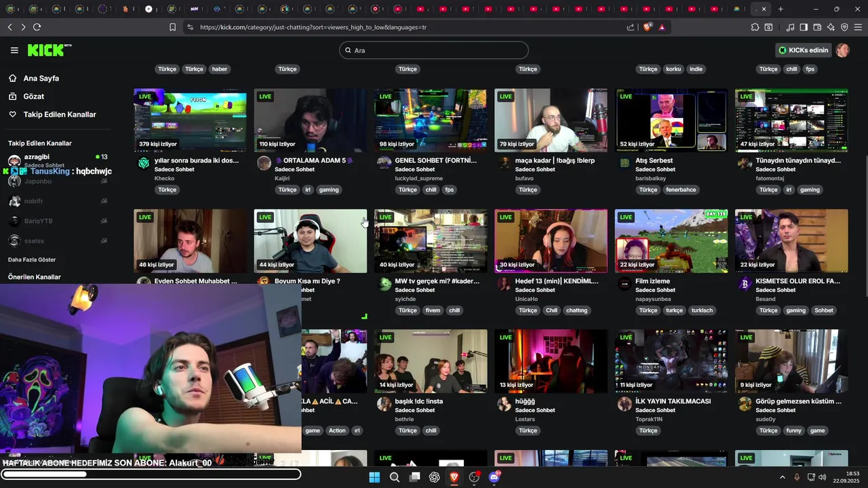This screenshot has height=488, width=868.
Task: Open the Besand channel avatar
Action: click(745, 284)
